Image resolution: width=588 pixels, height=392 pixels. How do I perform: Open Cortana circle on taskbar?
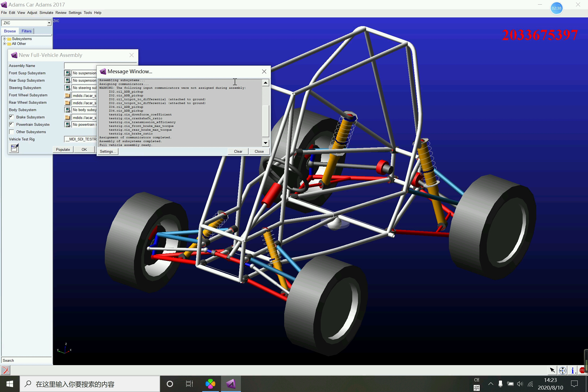(170, 384)
